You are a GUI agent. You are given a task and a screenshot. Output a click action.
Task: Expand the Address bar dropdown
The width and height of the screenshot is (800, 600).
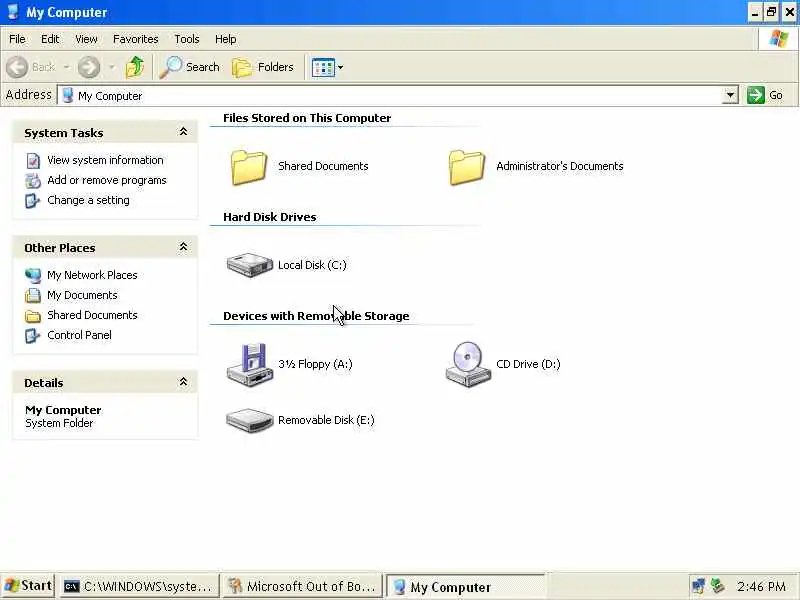(730, 95)
